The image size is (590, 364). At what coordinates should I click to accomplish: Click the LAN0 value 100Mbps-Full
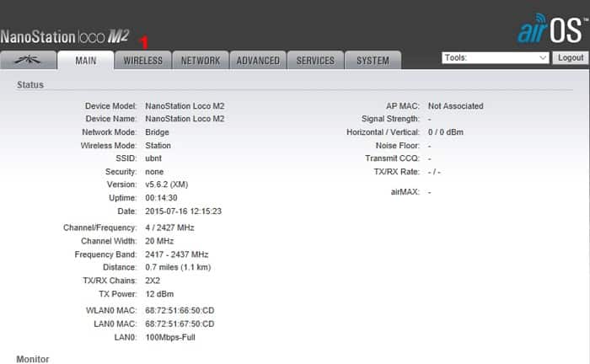170,337
